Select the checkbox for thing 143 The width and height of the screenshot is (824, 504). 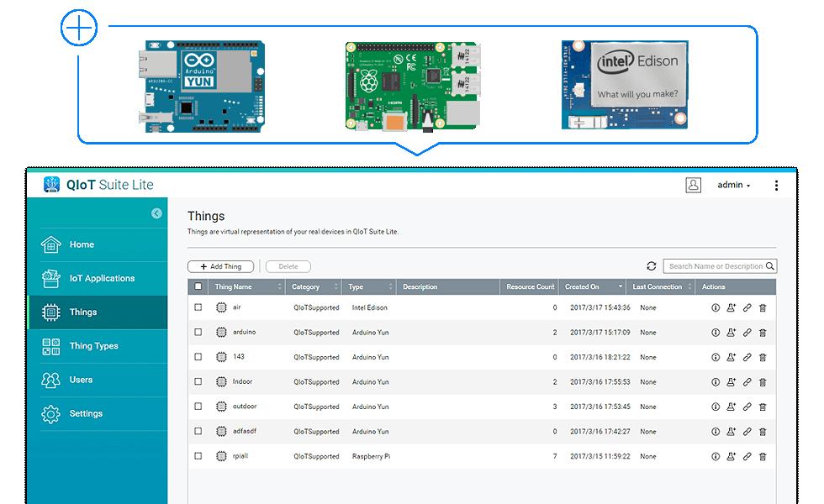[198, 356]
